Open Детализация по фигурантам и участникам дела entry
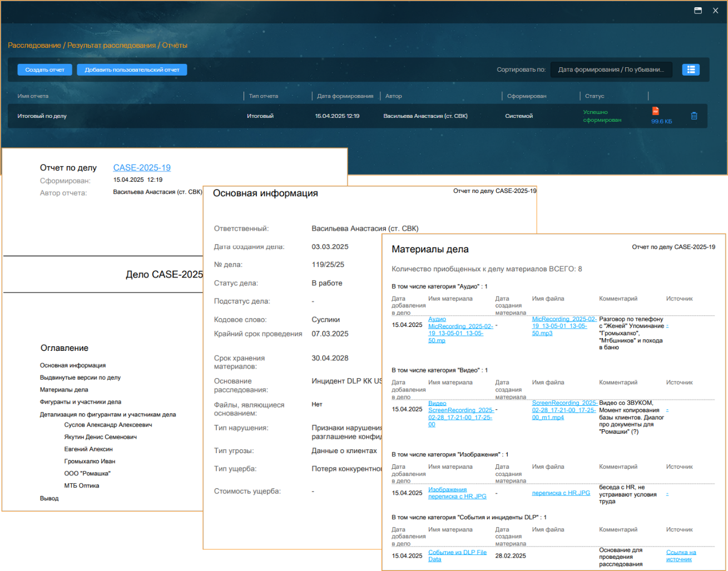The image size is (728, 571). click(108, 414)
